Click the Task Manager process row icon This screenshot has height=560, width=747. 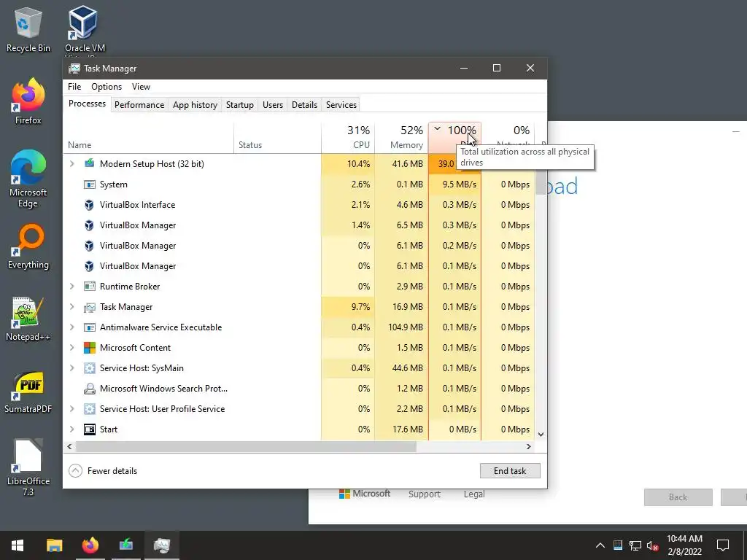[x=89, y=307]
